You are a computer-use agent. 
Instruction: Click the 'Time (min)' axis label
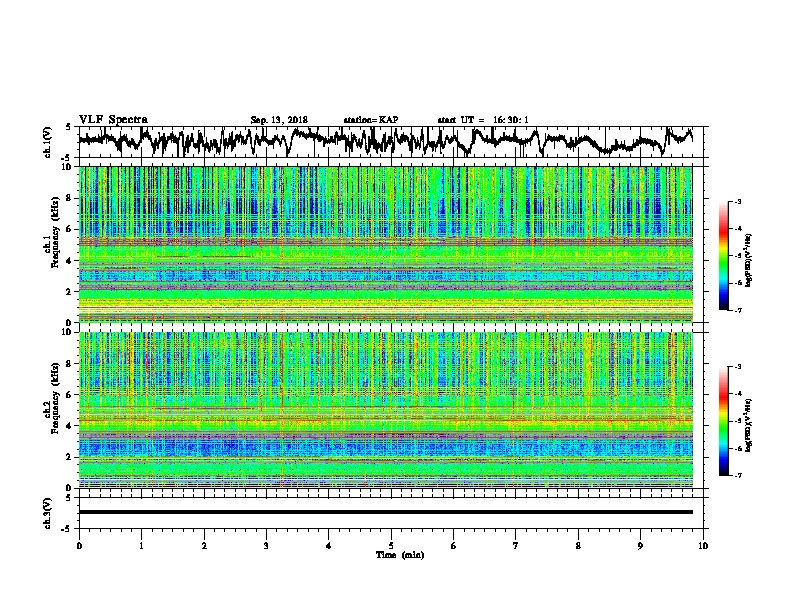[400, 555]
